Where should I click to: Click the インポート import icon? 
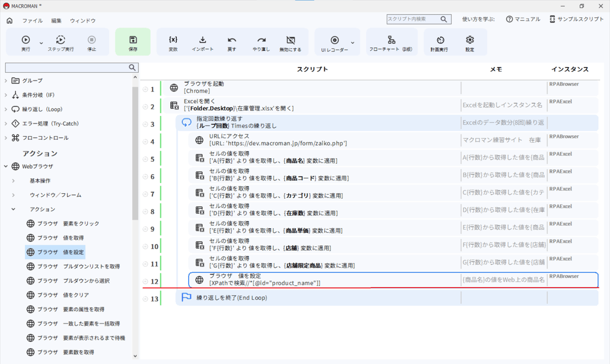coord(202,40)
